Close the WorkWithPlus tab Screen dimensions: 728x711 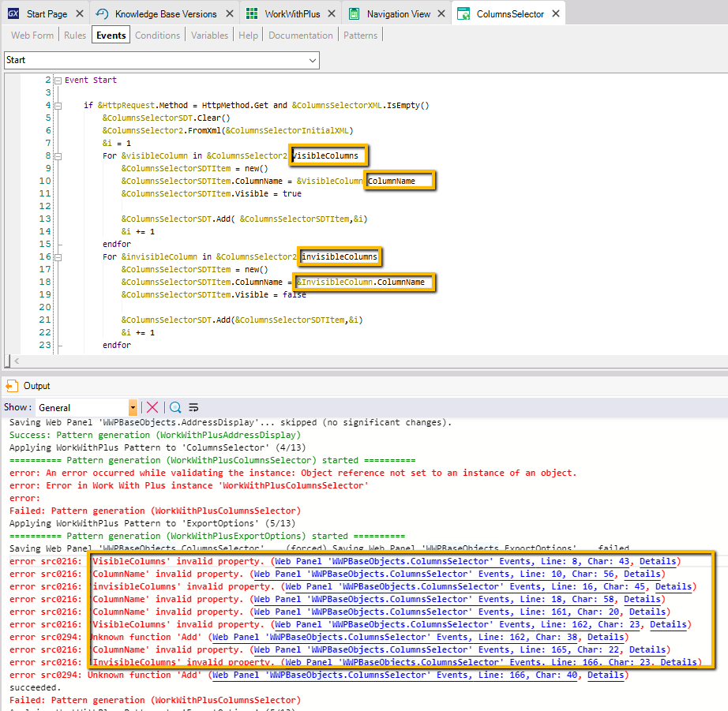click(332, 14)
